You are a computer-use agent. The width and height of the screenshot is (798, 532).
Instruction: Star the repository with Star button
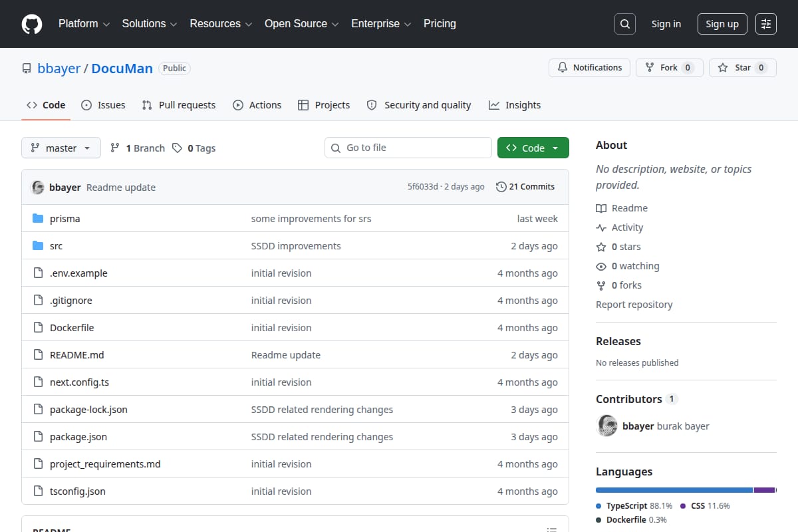pyautogui.click(x=743, y=68)
